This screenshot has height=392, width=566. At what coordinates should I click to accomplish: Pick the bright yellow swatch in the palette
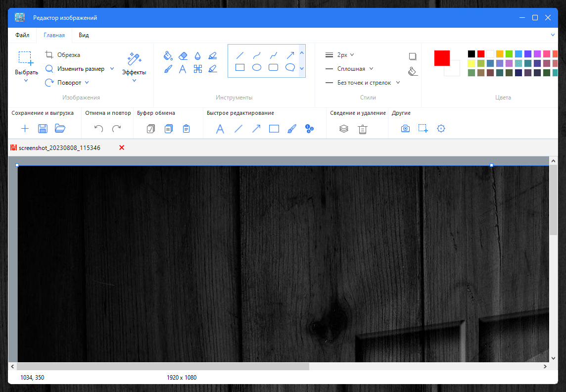(472, 63)
